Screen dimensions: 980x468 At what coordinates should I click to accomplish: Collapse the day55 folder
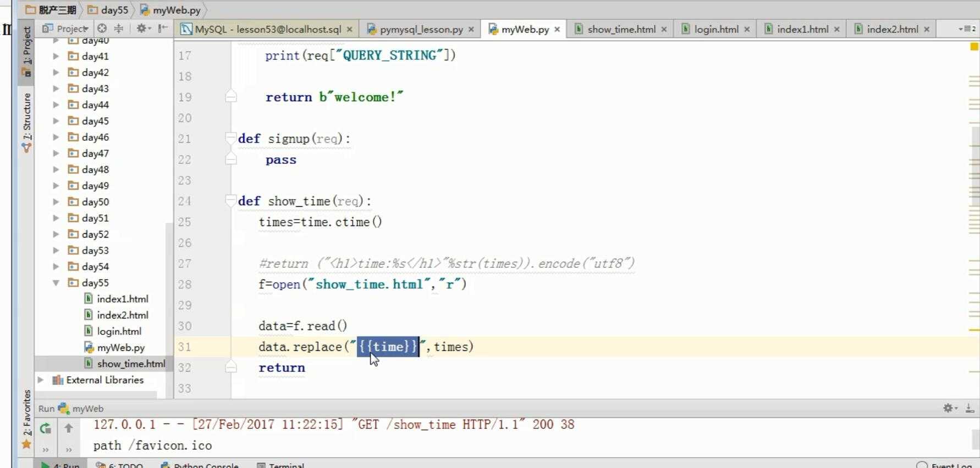pos(56,283)
